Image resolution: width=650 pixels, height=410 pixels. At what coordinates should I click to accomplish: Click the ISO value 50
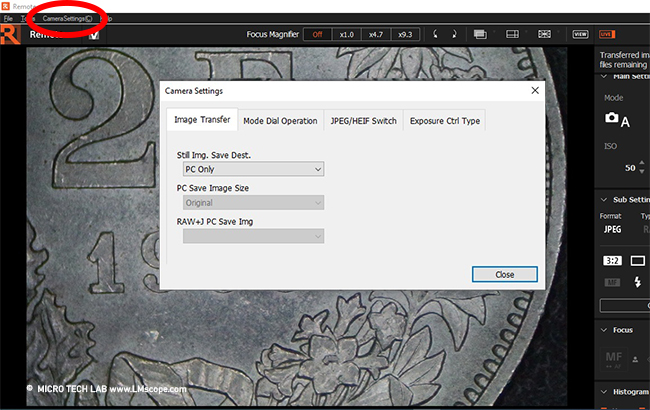(630, 168)
